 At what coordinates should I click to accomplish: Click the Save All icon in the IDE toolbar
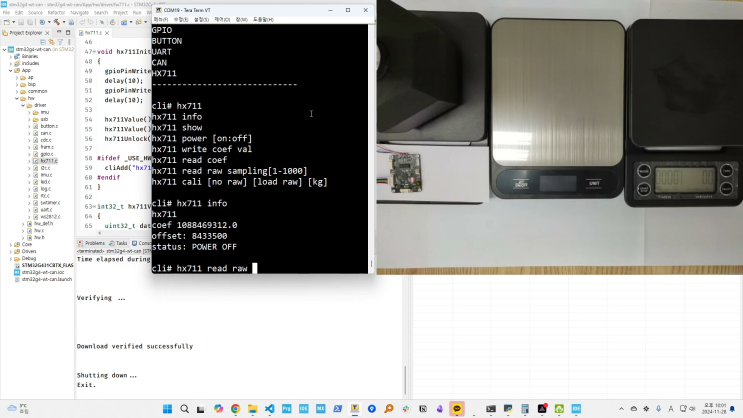pos(29,22)
